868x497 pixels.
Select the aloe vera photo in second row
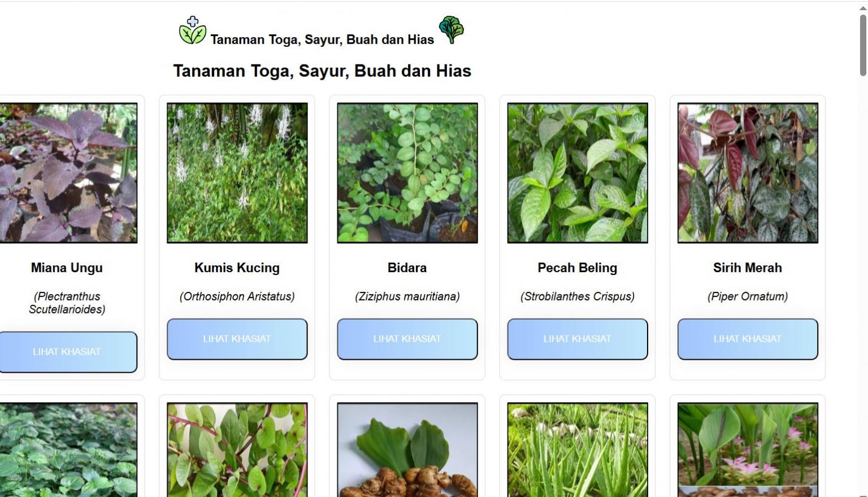click(578, 450)
